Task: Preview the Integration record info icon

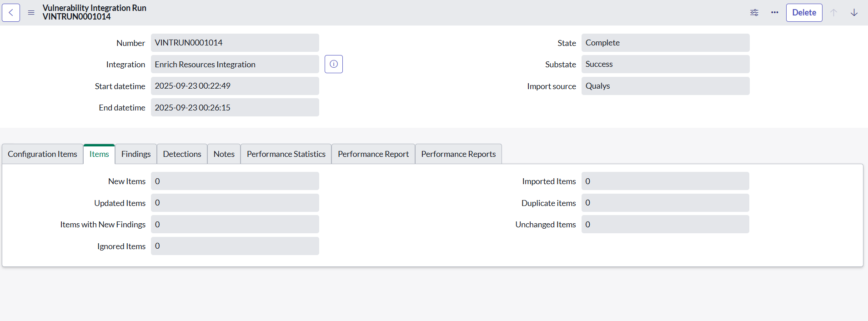Action: (334, 64)
